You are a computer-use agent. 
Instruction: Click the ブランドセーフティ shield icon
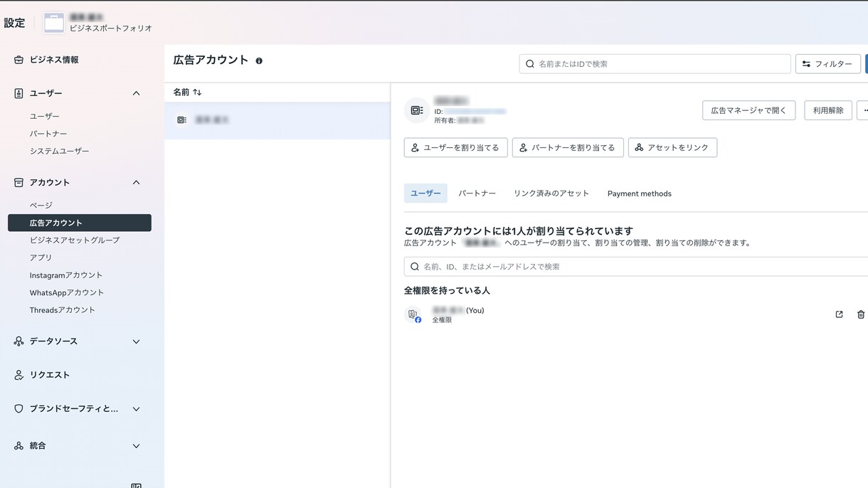tap(18, 409)
